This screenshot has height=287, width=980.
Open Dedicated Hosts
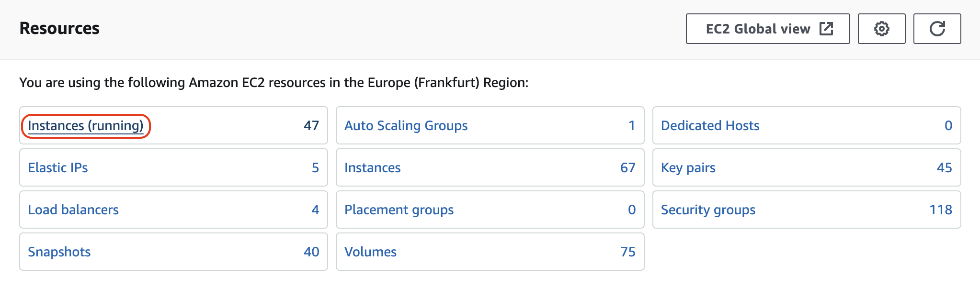pyautogui.click(x=710, y=126)
